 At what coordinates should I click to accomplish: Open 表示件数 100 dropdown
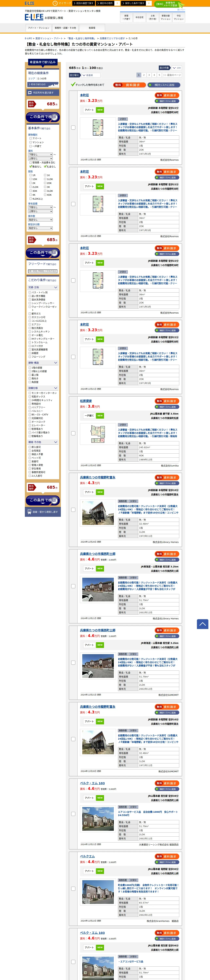pyautogui.click(x=176, y=68)
